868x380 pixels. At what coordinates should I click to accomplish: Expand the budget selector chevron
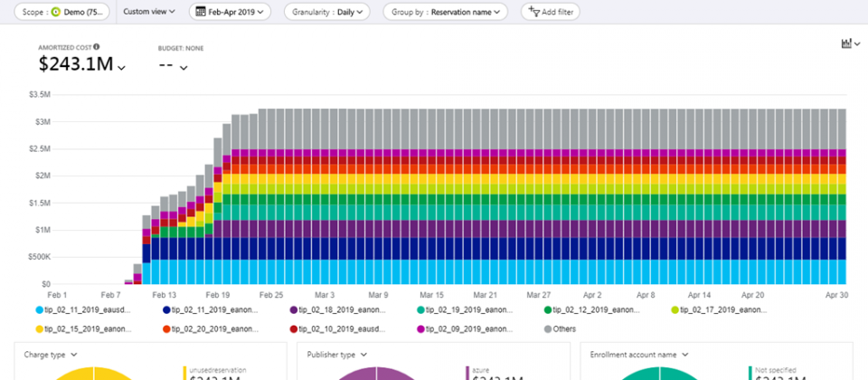coord(184,67)
